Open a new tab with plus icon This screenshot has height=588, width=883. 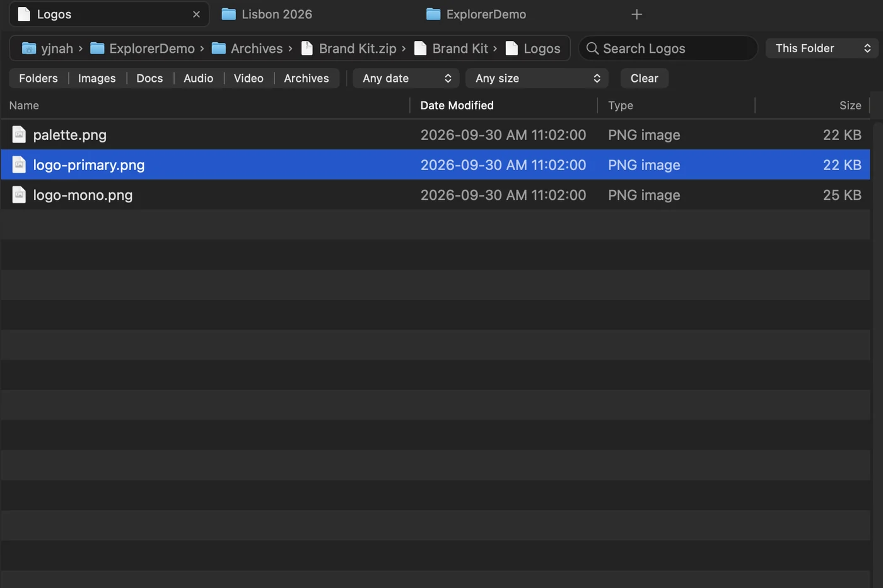tap(637, 14)
